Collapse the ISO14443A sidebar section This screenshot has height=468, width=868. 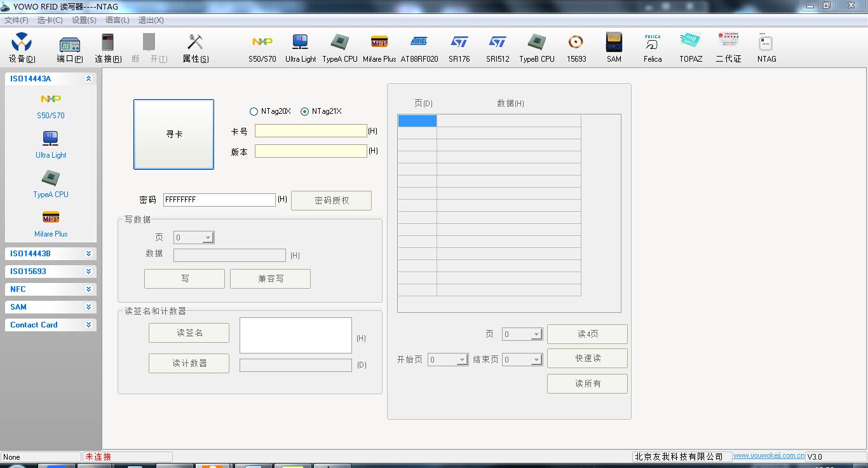pos(88,79)
